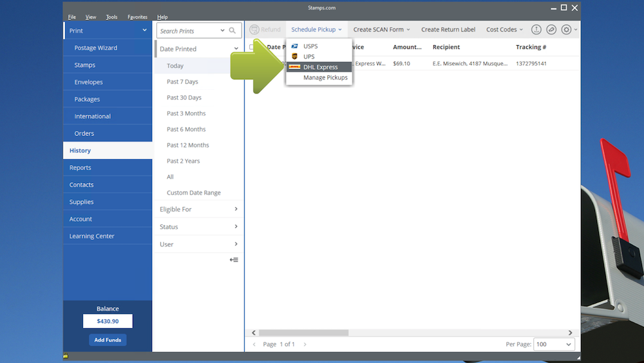This screenshot has width=644, height=363.
Task: Open the View menu
Action: [x=91, y=17]
